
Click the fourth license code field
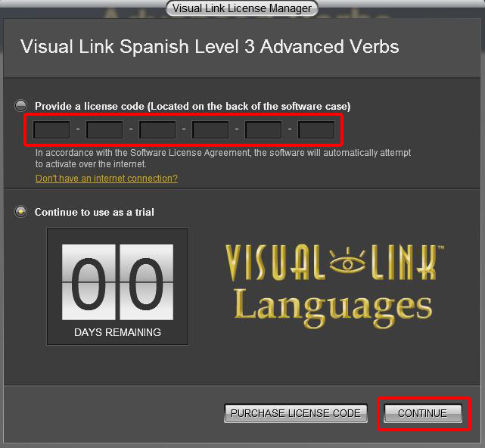coord(210,130)
